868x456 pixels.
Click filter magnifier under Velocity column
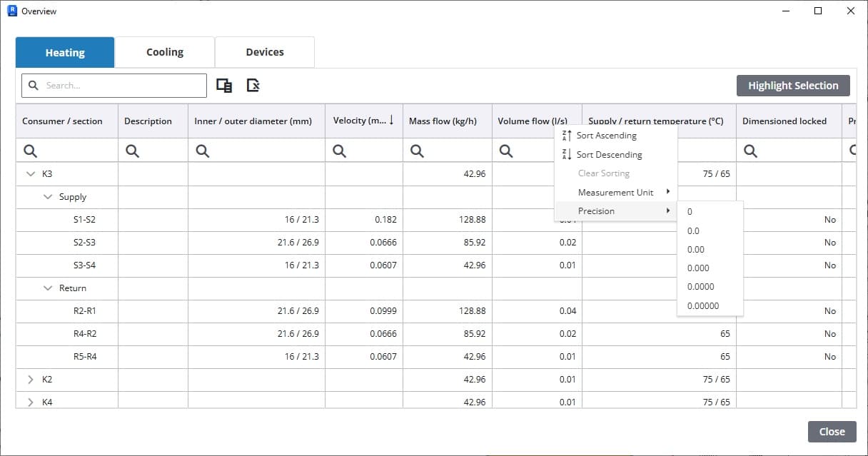340,151
